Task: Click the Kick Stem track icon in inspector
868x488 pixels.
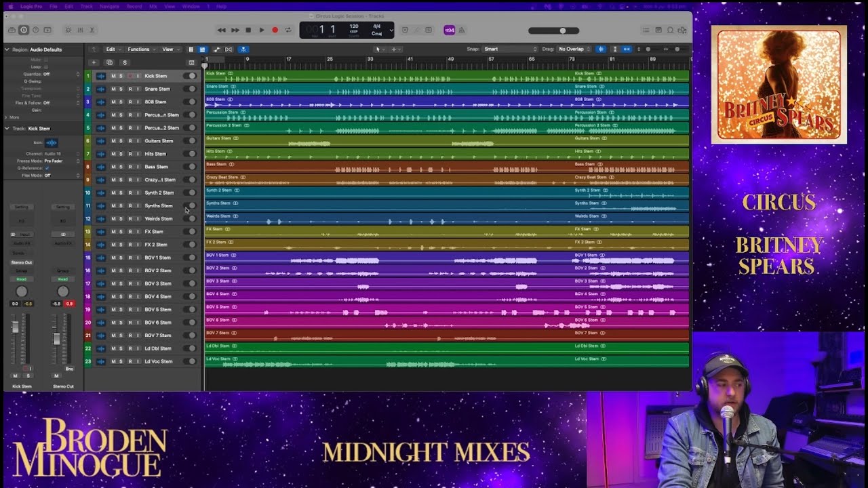Action: (51, 143)
